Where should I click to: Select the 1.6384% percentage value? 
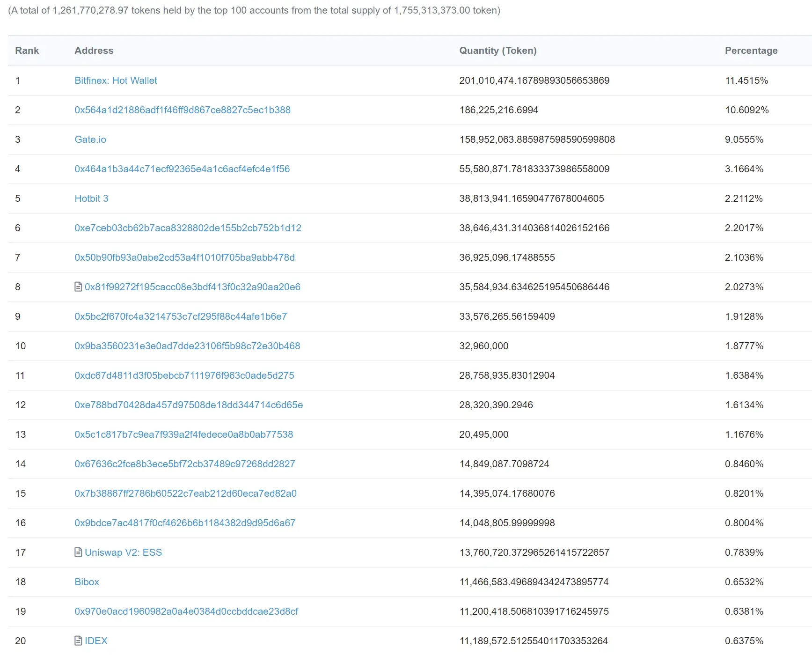coord(744,375)
